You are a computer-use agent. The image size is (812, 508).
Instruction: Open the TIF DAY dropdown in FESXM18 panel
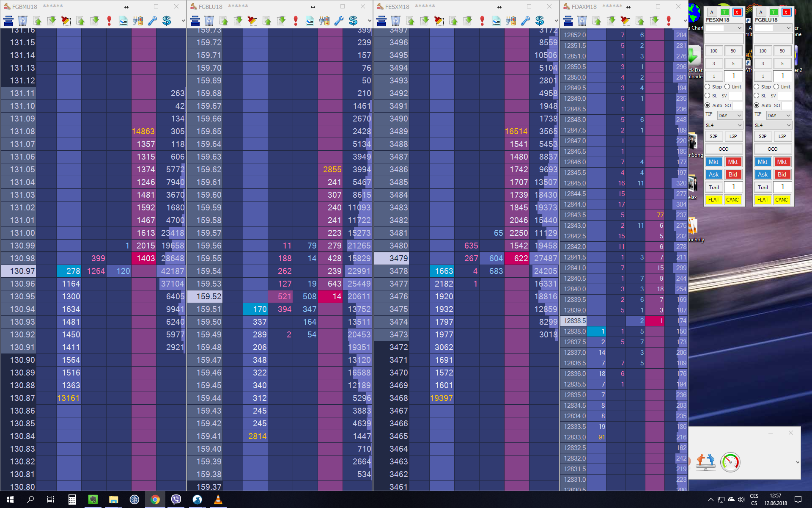pos(730,115)
